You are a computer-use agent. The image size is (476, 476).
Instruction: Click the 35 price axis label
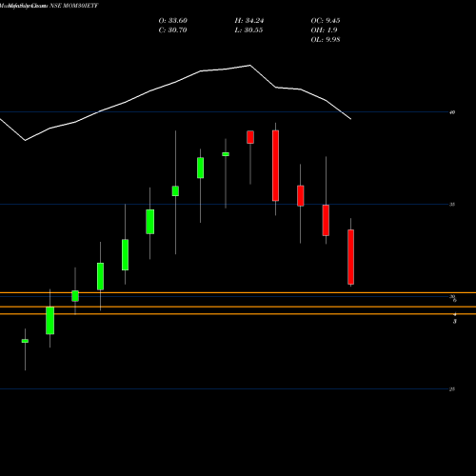(452, 205)
